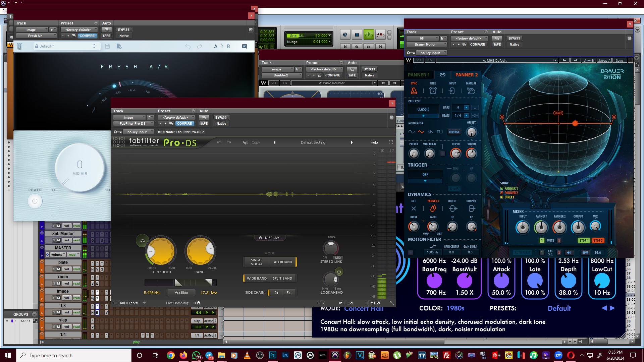Click the transport record button
The image size is (644, 362).
(380, 35)
